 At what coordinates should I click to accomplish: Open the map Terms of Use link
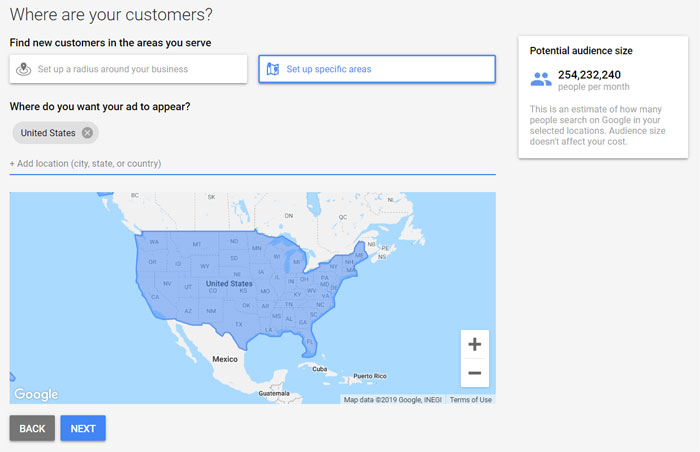coord(471,400)
